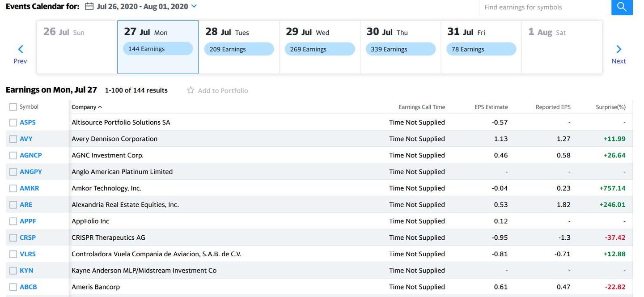Screen dimensions: 644x297
Task: Check the ANGPY row checkbox
Action: [13, 172]
